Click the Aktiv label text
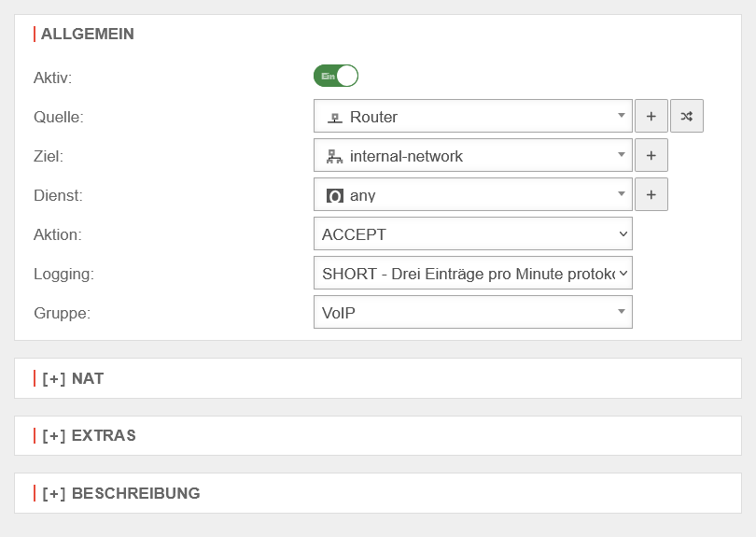The image size is (756, 537). (52, 78)
